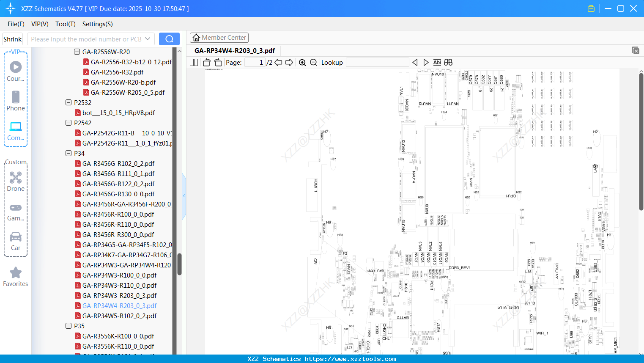
Task: Open Favorites from the sidebar
Action: pos(16,277)
